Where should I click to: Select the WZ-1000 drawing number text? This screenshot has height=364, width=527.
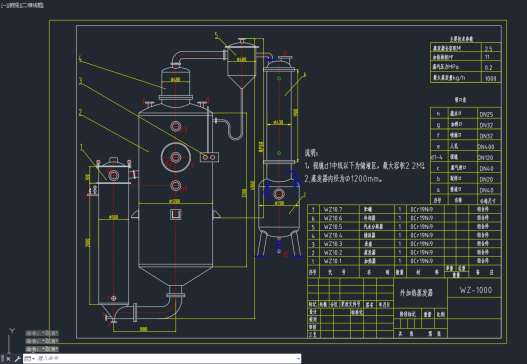pyautogui.click(x=476, y=290)
